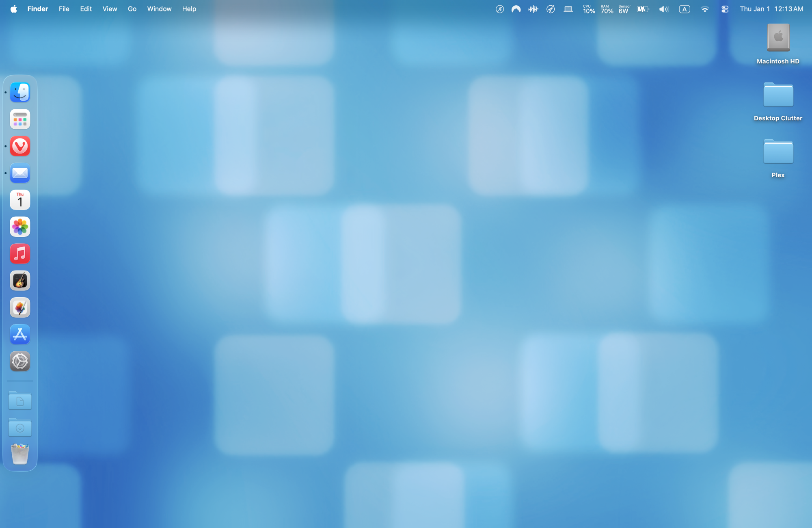Open Launchpad from the dock

[x=20, y=119]
